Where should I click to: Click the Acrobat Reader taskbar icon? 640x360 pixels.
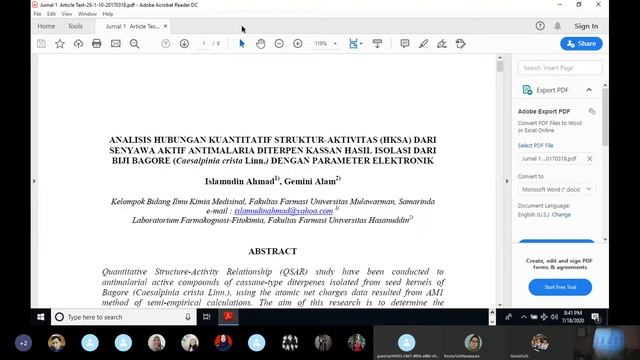tap(228, 317)
